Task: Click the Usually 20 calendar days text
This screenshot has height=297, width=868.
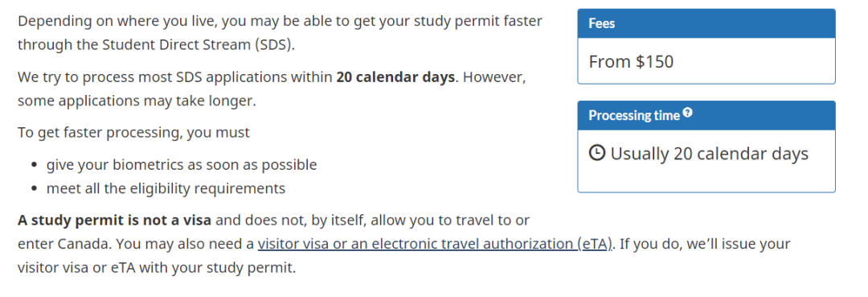Action: click(x=709, y=154)
